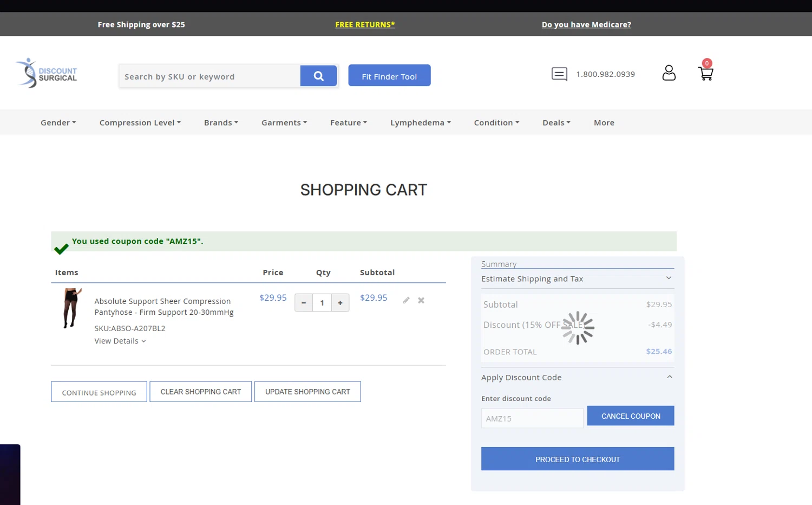
Task: Remove the pantyhose item with X icon
Action: click(x=421, y=300)
